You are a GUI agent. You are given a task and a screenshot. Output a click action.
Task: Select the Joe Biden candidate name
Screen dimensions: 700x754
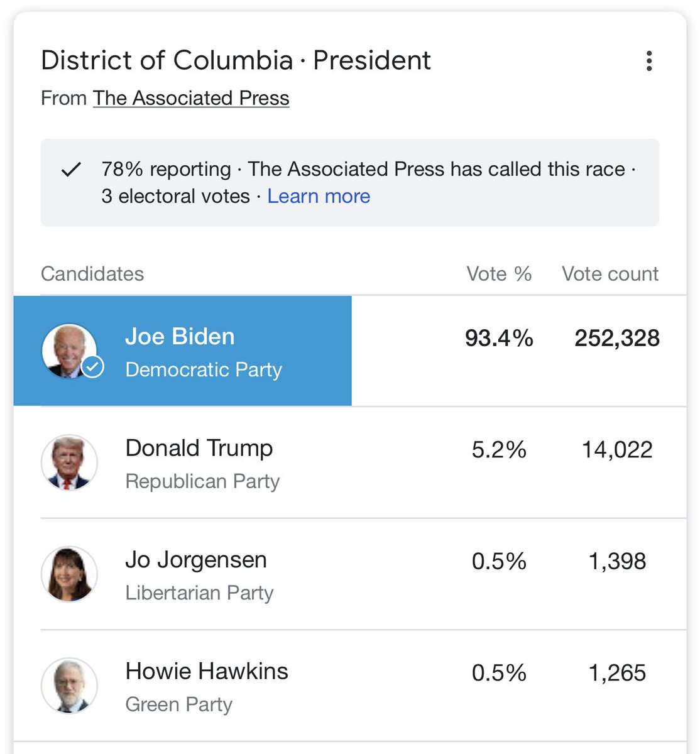click(180, 337)
